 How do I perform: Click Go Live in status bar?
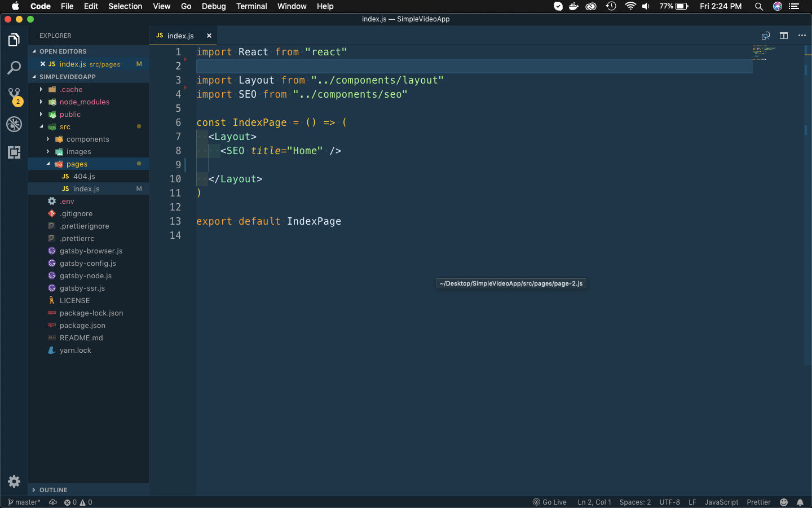[x=550, y=502]
